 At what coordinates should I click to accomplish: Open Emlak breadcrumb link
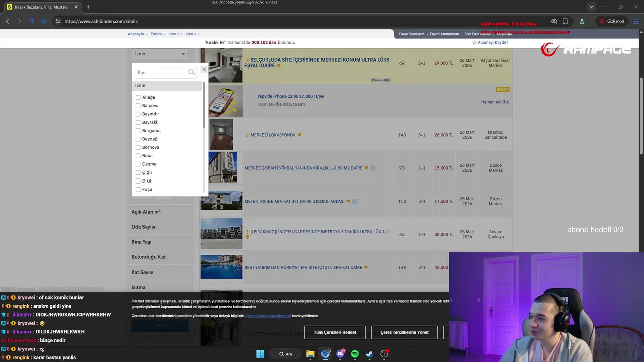pos(156,34)
